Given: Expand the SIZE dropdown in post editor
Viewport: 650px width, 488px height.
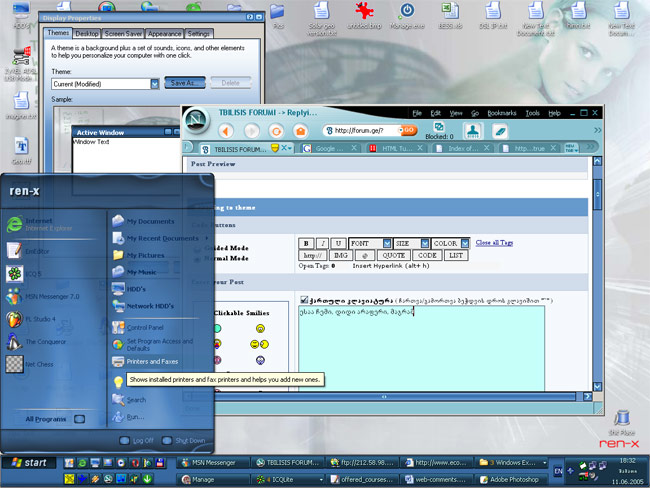Looking at the screenshot, I should (424, 243).
